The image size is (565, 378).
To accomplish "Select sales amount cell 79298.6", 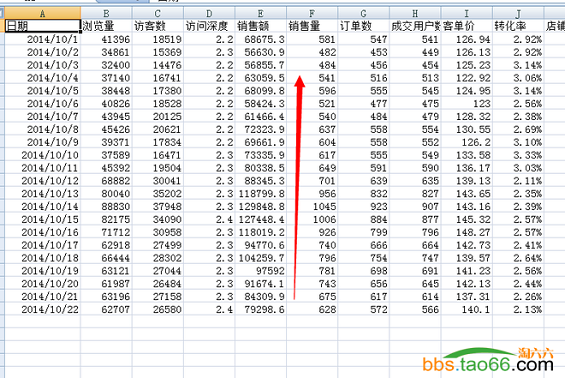I will click(x=261, y=309).
